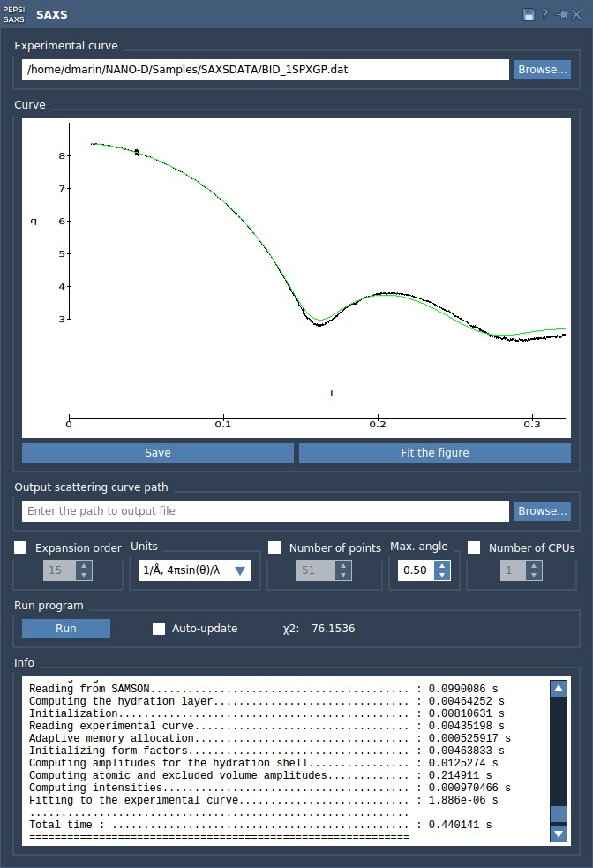The width and height of the screenshot is (593, 868).
Task: Turn on Auto-update checkbox
Action: point(159,629)
